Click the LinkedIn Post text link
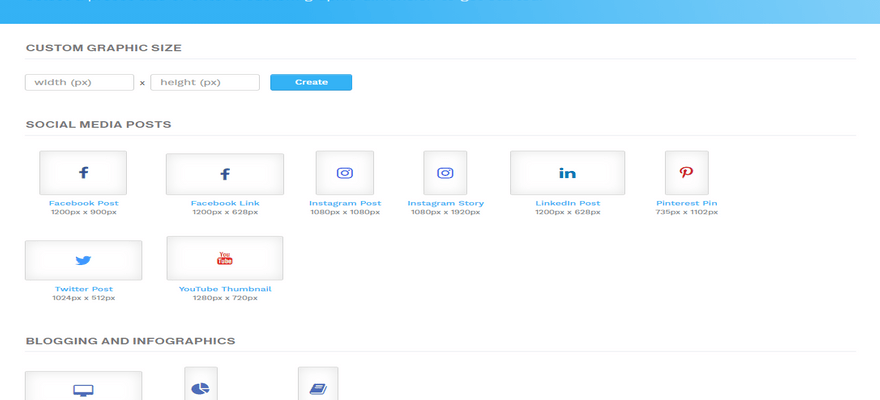880x400 pixels. 567,203
